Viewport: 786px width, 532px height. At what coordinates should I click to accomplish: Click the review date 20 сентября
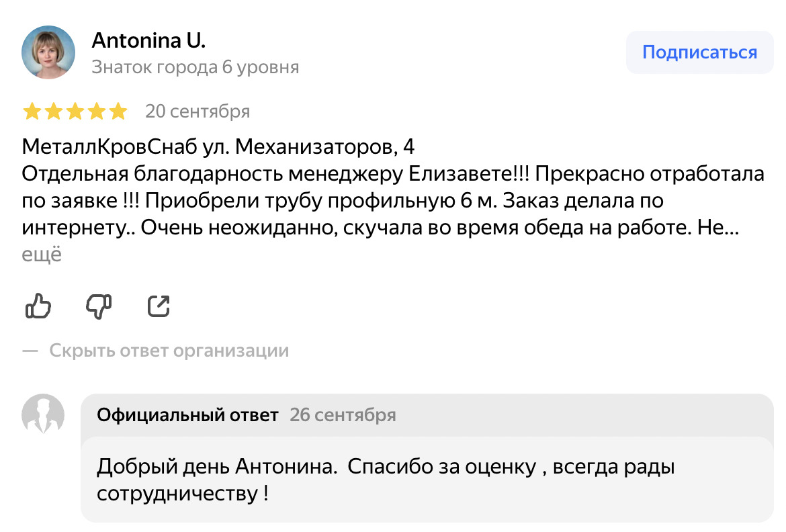tap(198, 112)
